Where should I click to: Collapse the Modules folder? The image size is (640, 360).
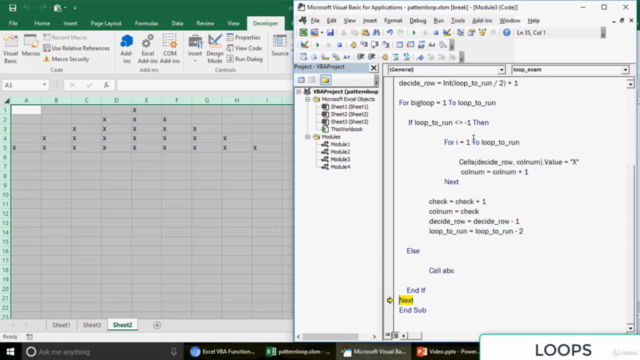click(x=307, y=137)
